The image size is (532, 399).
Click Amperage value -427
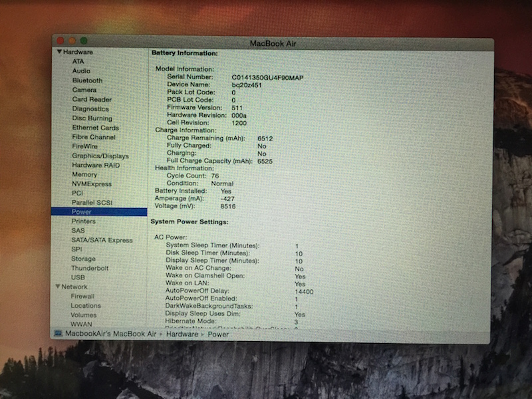pos(227,199)
